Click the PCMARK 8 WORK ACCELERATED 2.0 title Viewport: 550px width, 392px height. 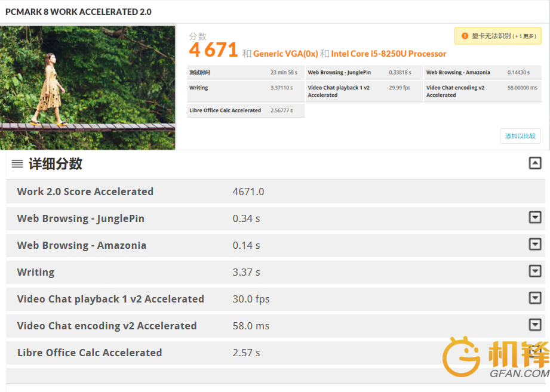[x=78, y=12]
